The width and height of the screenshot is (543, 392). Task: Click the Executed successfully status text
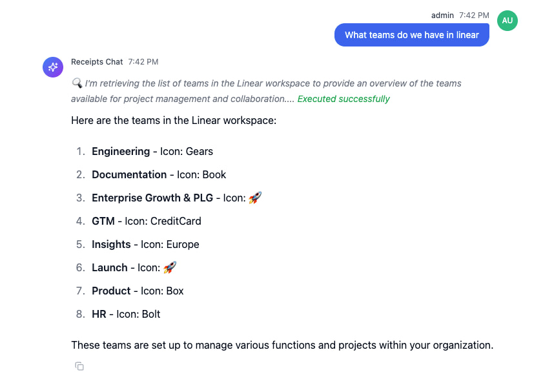coord(343,99)
